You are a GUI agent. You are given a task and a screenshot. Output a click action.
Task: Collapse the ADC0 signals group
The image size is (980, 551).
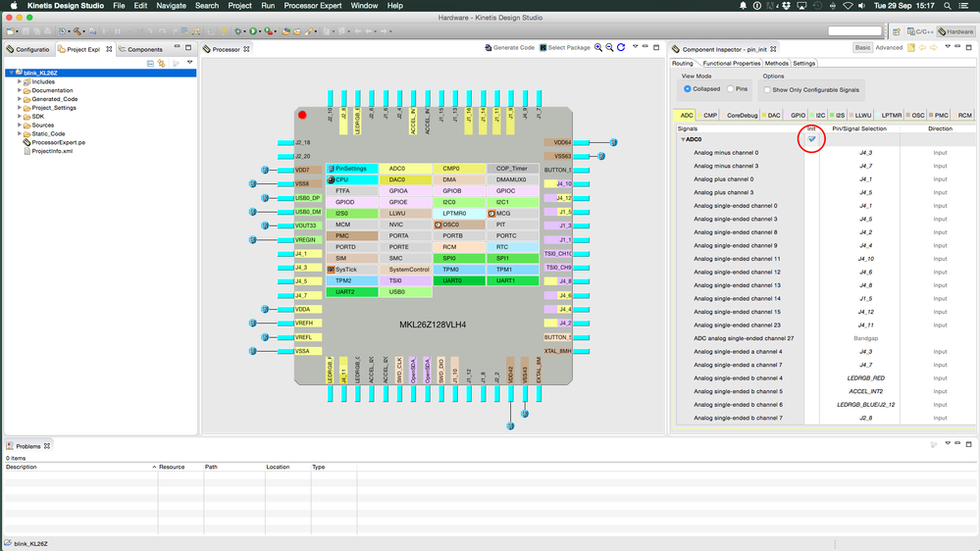pyautogui.click(x=683, y=139)
